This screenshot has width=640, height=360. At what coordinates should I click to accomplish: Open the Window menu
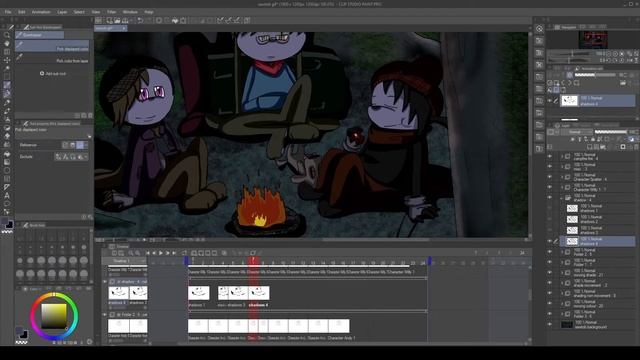click(x=130, y=12)
